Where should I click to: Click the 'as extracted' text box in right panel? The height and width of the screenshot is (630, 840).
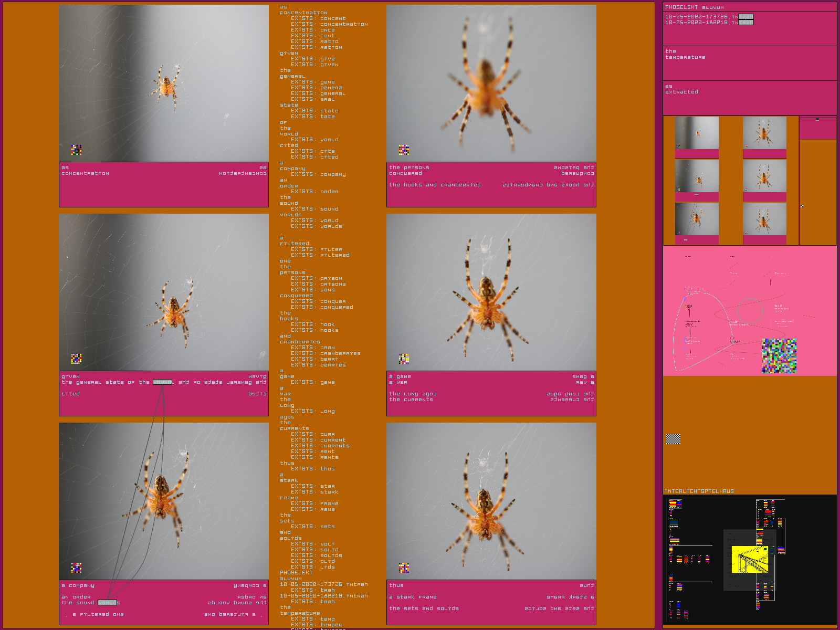pos(681,89)
